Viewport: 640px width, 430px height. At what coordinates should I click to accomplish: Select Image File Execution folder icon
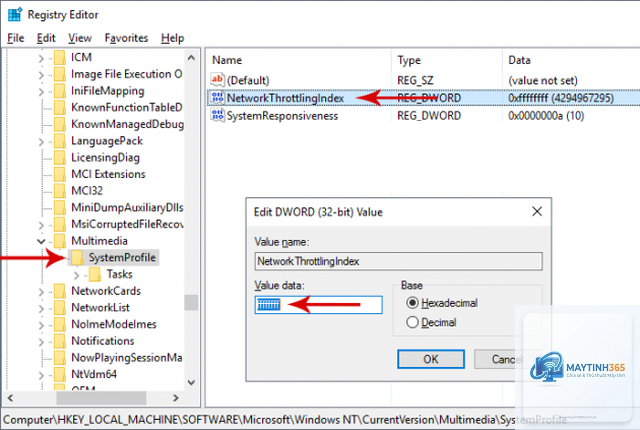click(60, 74)
